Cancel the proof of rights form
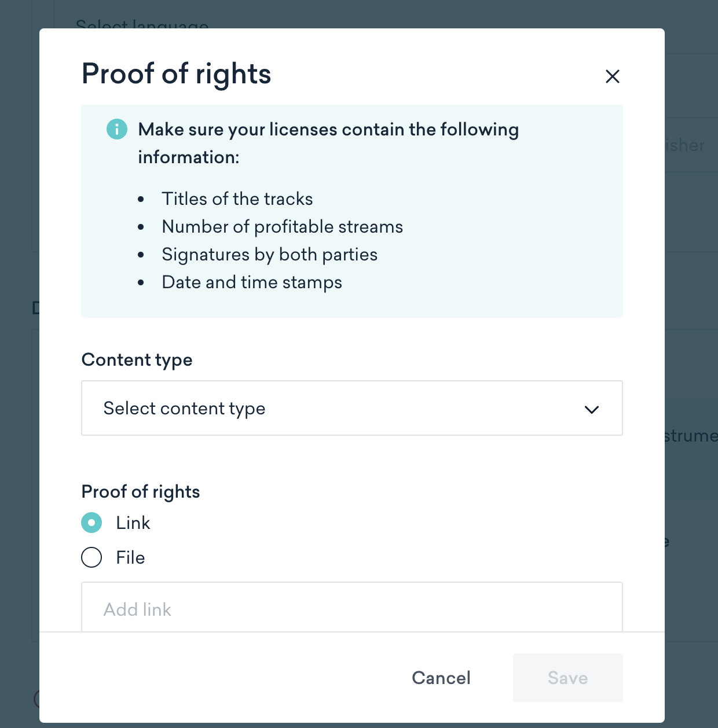The height and width of the screenshot is (728, 718). click(x=441, y=678)
